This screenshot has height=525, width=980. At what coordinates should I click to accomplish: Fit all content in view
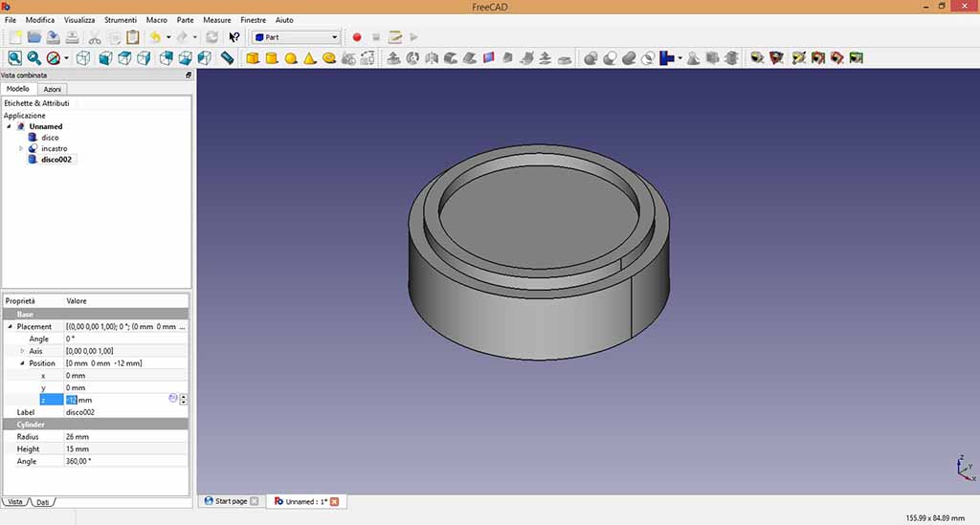[x=15, y=58]
